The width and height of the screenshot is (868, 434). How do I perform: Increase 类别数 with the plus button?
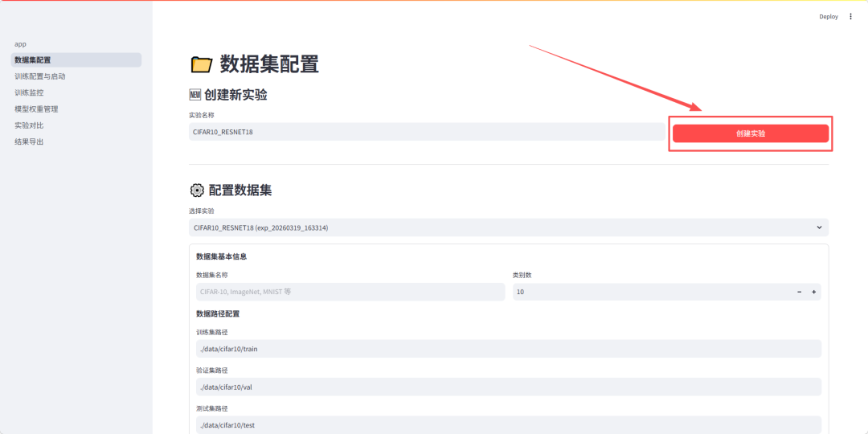813,292
